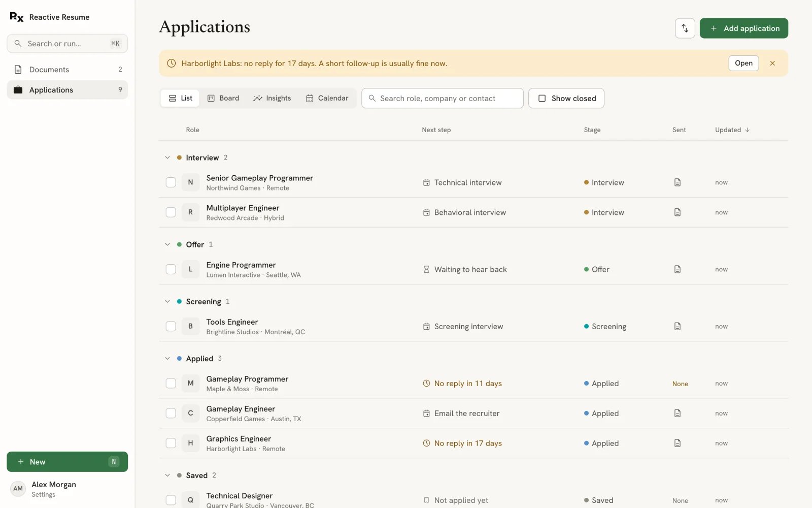Click the Offer stage label for Engine Programmer
This screenshot has height=508, width=812.
pyautogui.click(x=597, y=269)
